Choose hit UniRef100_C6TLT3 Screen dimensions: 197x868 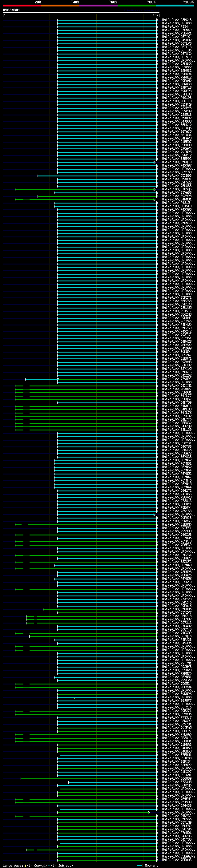176,47
